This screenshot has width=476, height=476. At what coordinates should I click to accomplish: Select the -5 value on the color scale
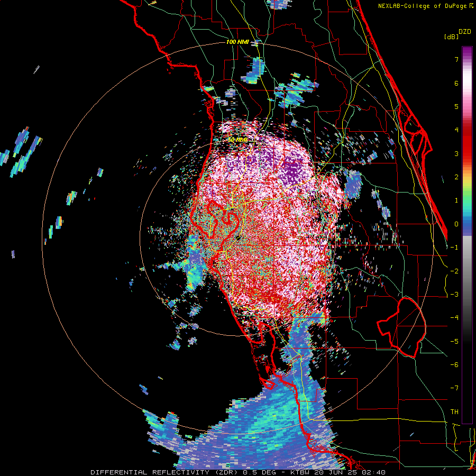coord(454,341)
